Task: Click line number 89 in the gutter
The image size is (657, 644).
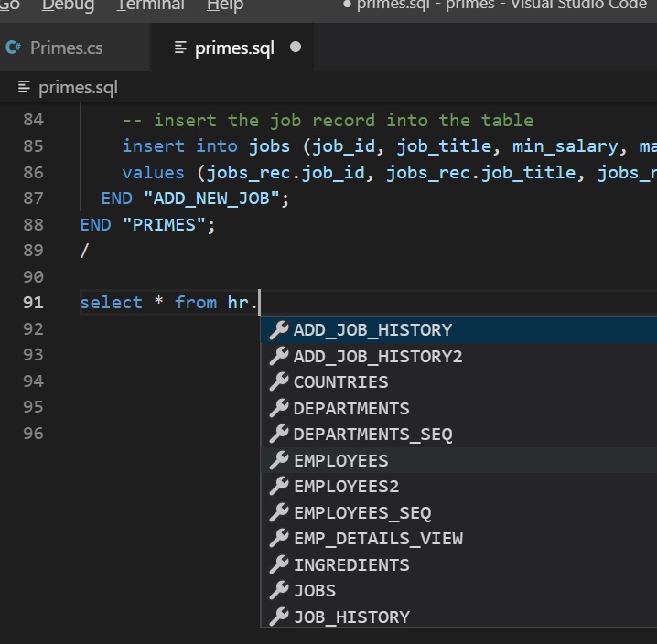Action: pos(33,251)
